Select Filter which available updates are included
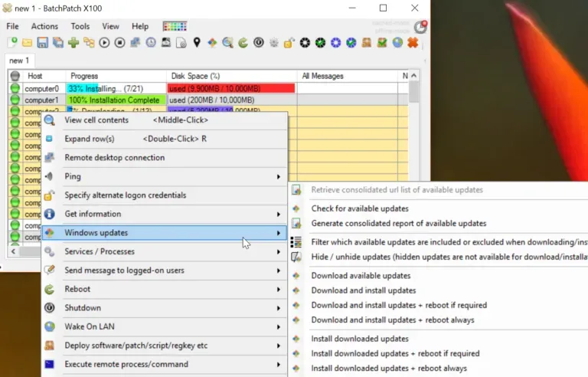Image resolution: width=588 pixels, height=377 pixels. [449, 242]
